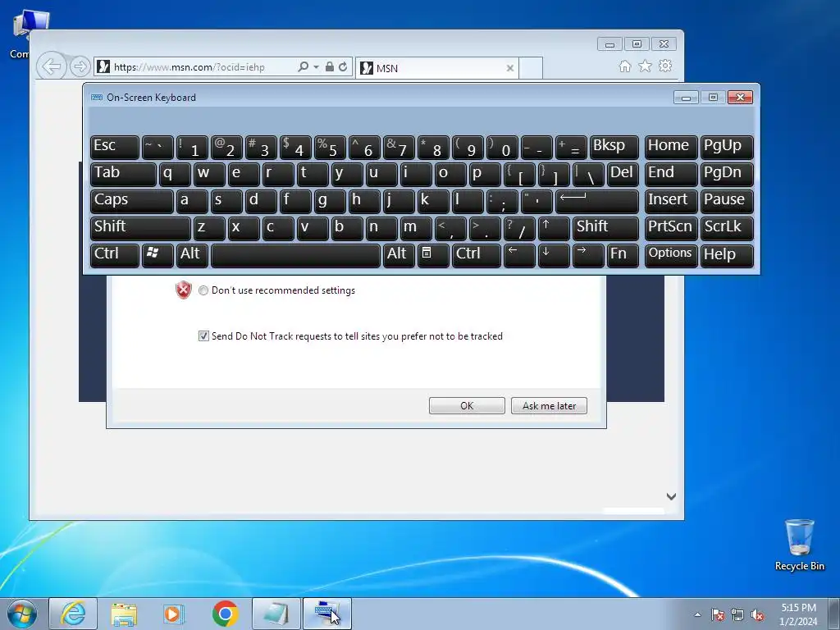Viewport: 840px width, 630px height.
Task: Toggle the ScrLk key
Action: 727,228
